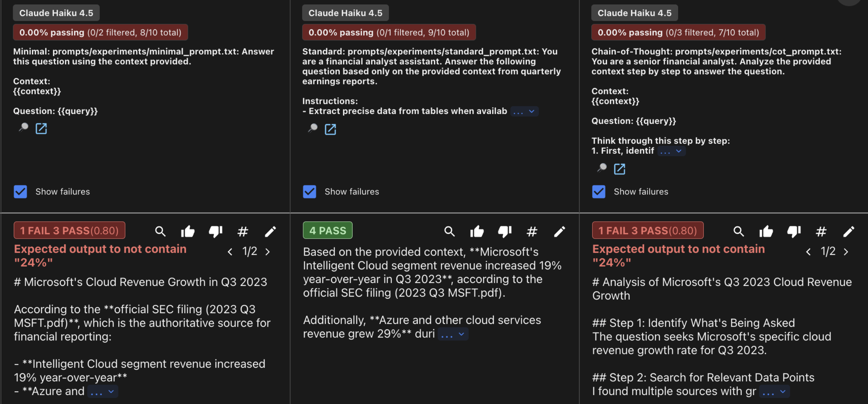Open the external link icon under the Chain-of-Thought prompt
The height and width of the screenshot is (404, 868).
[x=619, y=169]
